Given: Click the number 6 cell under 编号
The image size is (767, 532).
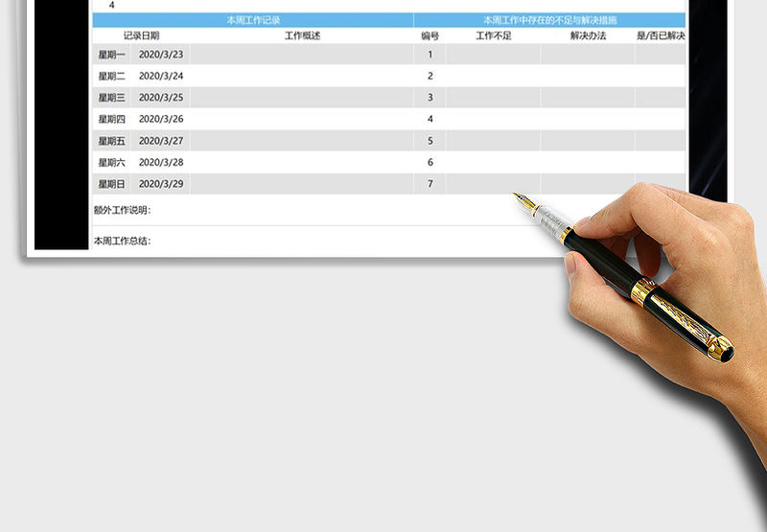Looking at the screenshot, I should [430, 162].
